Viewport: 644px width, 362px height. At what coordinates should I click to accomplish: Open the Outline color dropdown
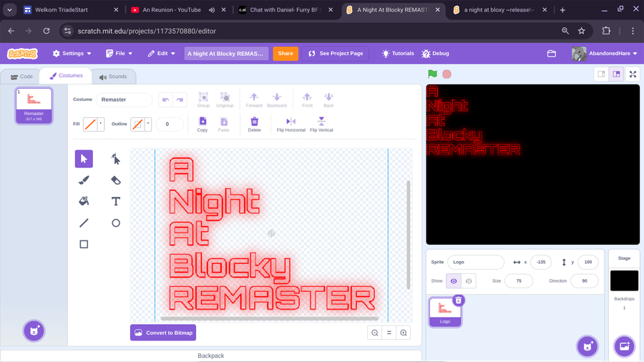pyautogui.click(x=148, y=124)
